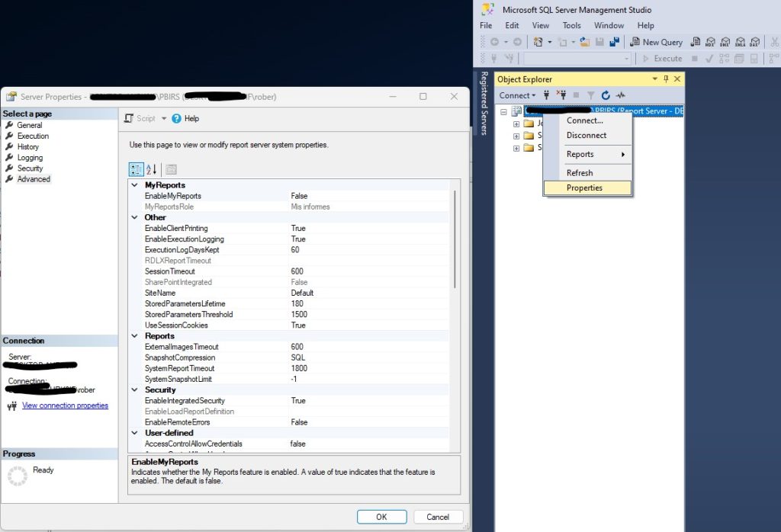The height and width of the screenshot is (532, 781).
Task: Toggle Alphabetical sorting in the property grid
Action: (150, 169)
